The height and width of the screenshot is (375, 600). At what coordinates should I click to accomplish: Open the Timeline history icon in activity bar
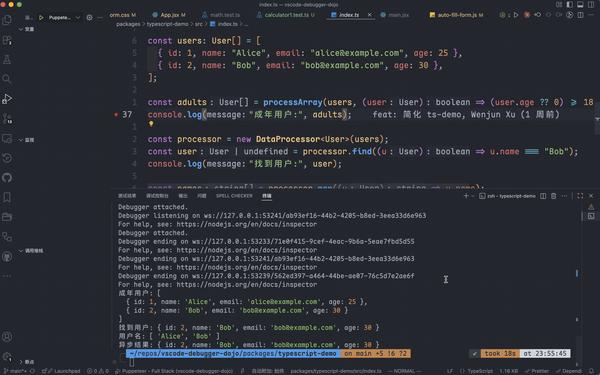pyautogui.click(x=7, y=158)
